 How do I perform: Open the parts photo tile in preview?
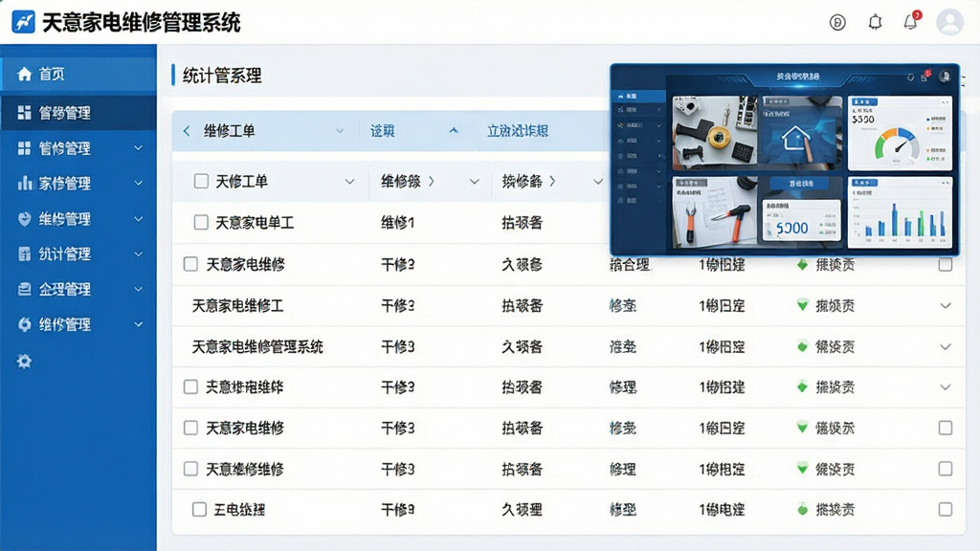click(x=714, y=133)
